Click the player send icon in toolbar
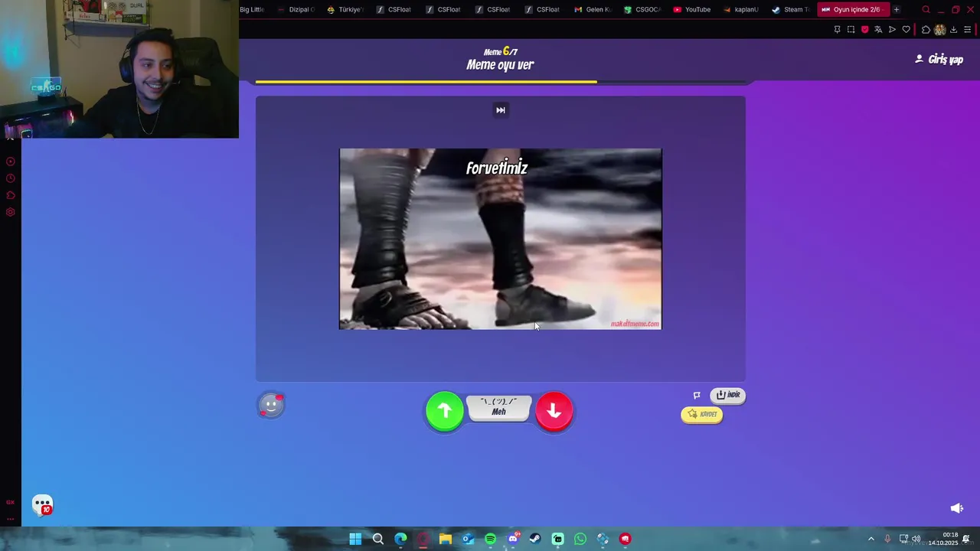Screen dimensions: 980x551 point(892,30)
